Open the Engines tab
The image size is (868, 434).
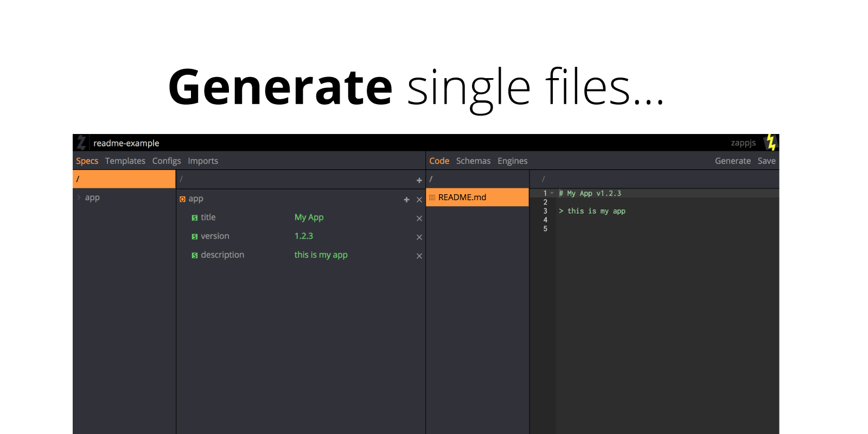coord(513,161)
